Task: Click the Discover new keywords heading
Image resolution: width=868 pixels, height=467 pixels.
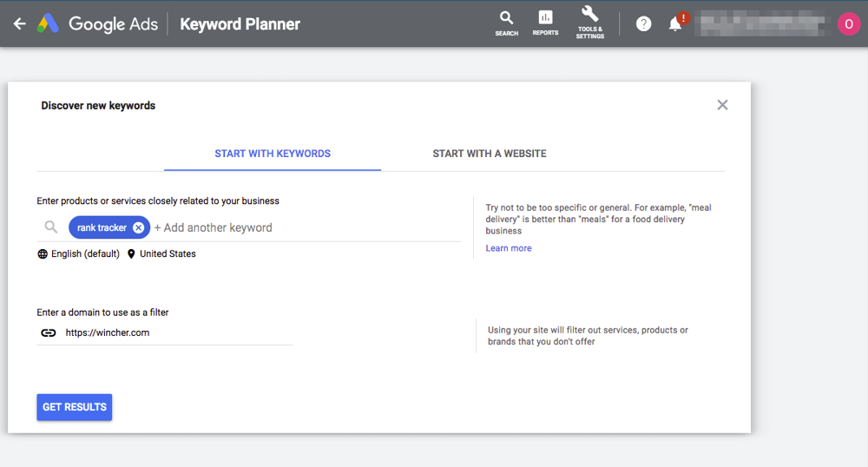Action: pyautogui.click(x=98, y=106)
